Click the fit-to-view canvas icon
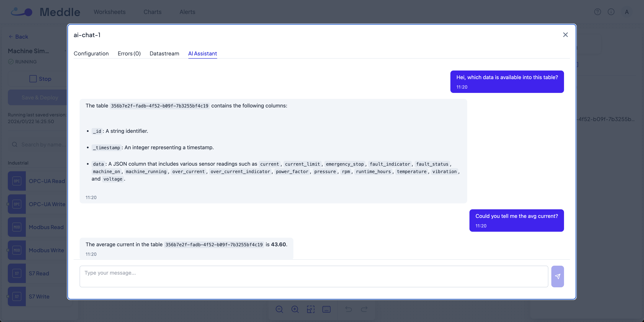Viewport: 644px width, 322px height. tap(310, 309)
